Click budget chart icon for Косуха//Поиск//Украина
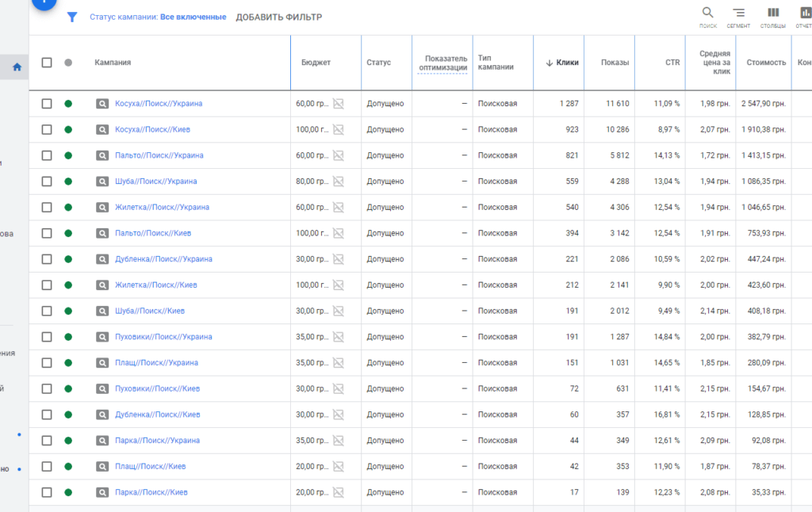Image resolution: width=812 pixels, height=512 pixels. [338, 104]
